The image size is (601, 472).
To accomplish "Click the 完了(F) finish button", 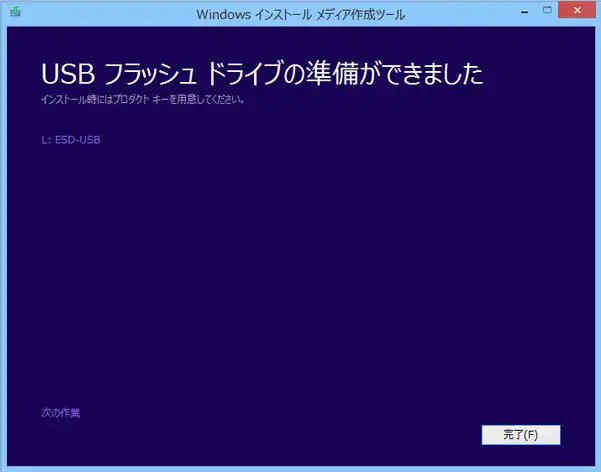I will click(x=521, y=435).
